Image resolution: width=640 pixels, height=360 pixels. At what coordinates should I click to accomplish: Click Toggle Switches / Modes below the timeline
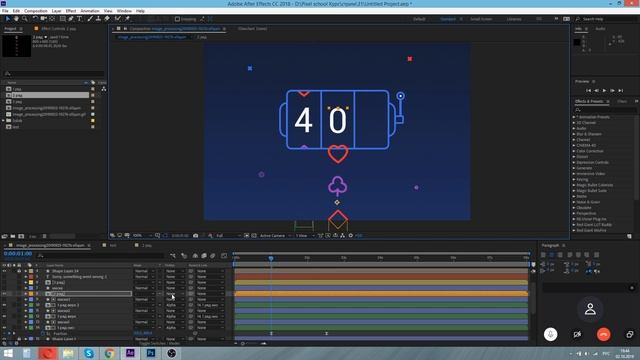pyautogui.click(x=159, y=344)
